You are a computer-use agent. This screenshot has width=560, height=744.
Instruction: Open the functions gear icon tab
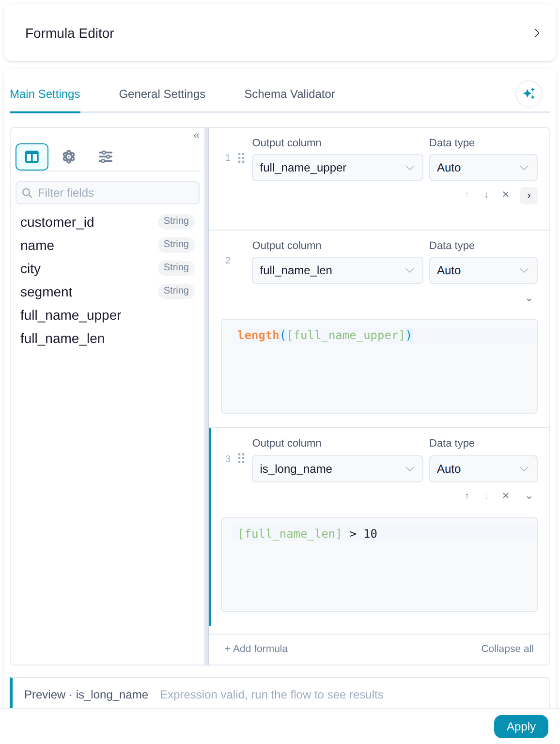tap(69, 157)
